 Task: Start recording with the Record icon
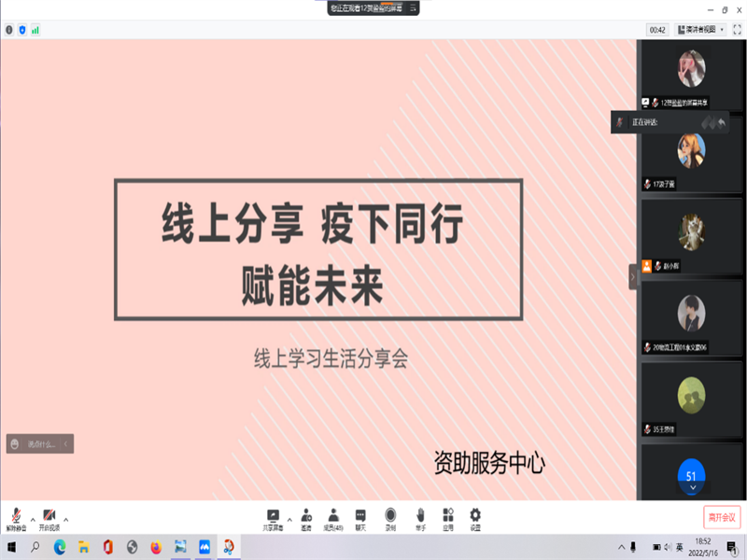tap(390, 517)
